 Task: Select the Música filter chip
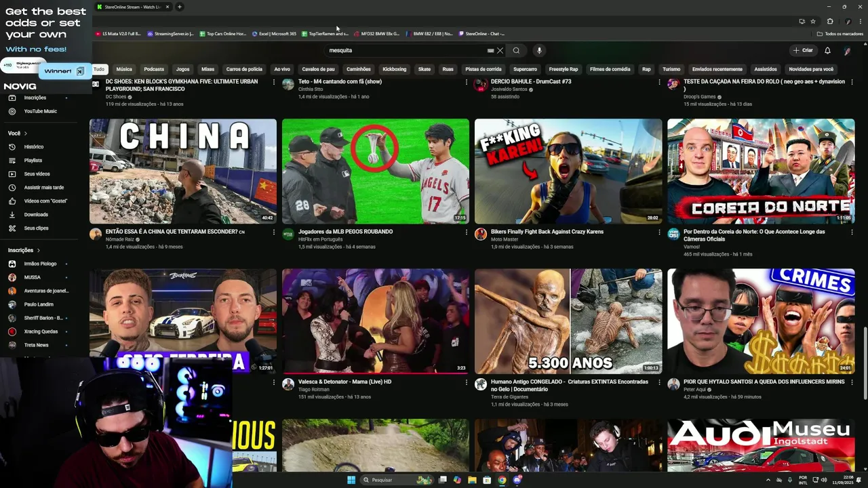coord(124,69)
